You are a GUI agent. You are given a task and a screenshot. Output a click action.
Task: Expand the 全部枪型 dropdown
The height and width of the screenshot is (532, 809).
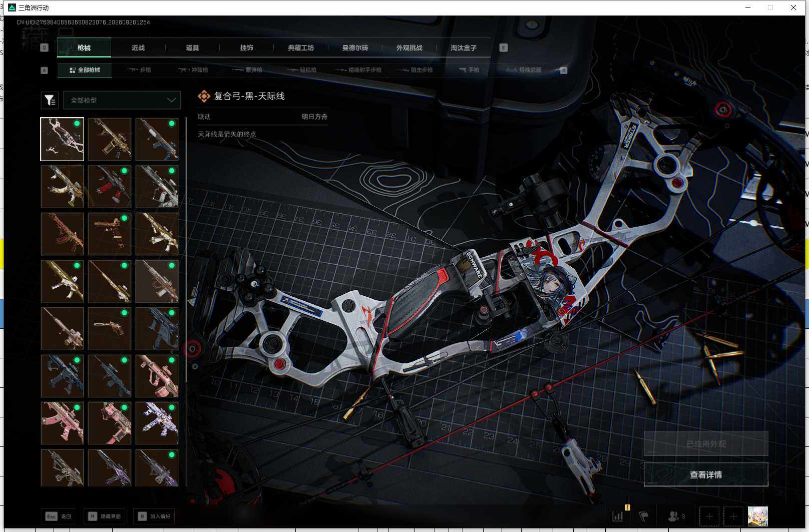[x=122, y=100]
